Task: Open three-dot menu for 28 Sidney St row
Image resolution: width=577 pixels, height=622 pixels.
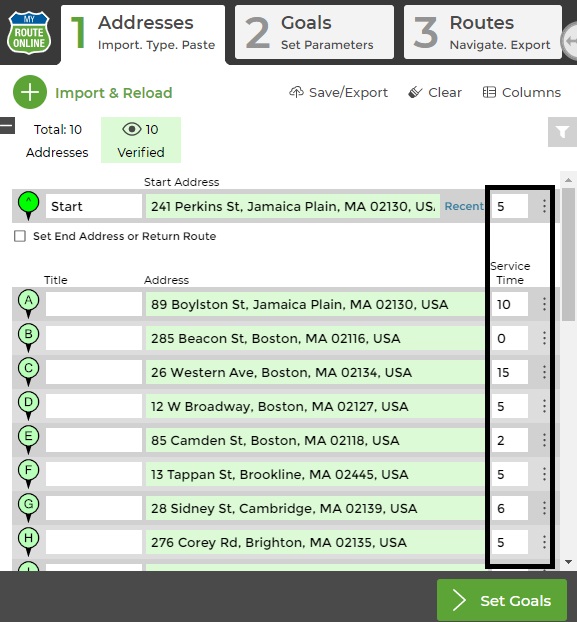Action: [x=544, y=508]
